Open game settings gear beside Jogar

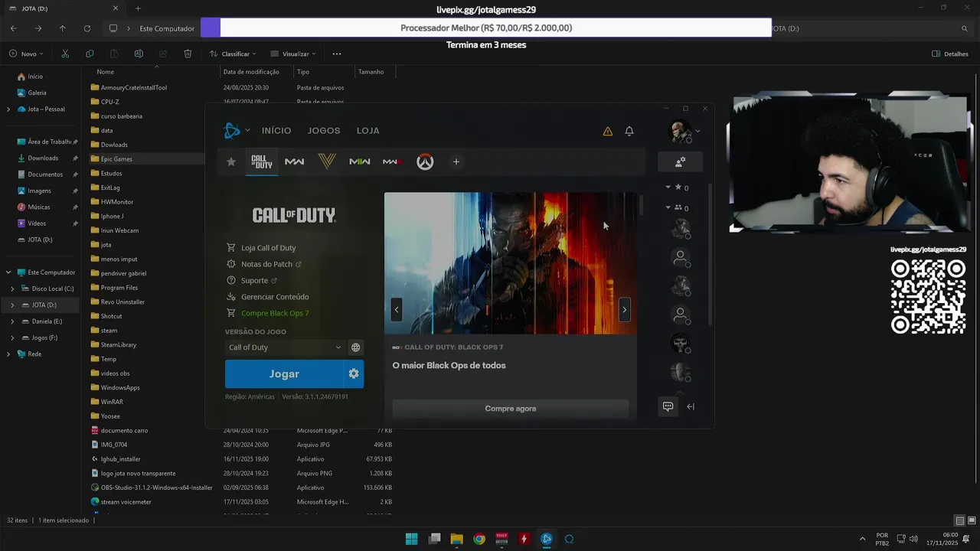tap(354, 373)
